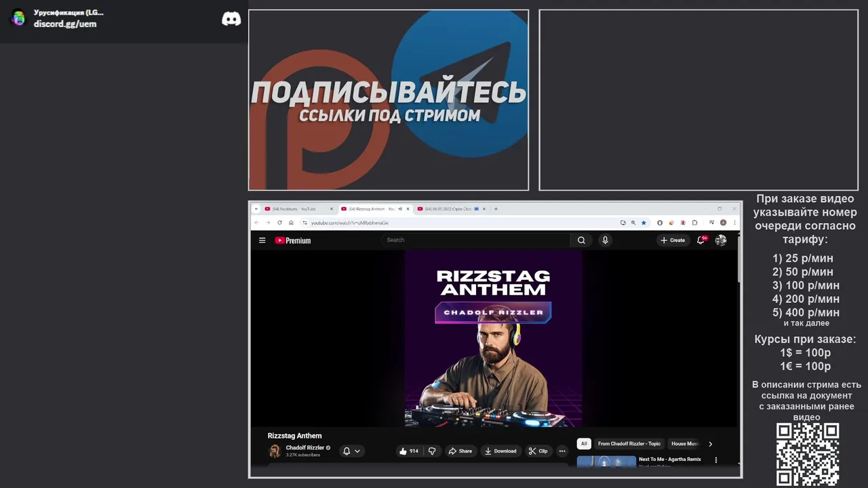Click the Chadolf Rizzler channel avatar
The width and height of the screenshot is (868, 488).
[275, 451]
